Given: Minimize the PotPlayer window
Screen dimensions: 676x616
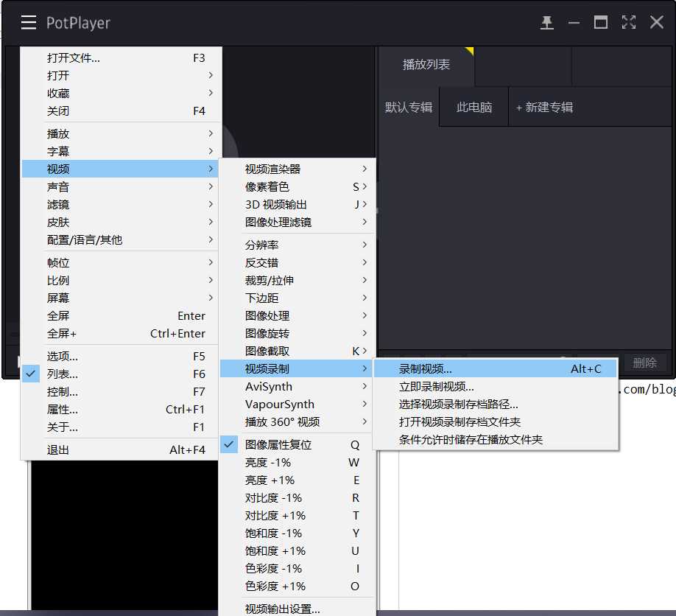Looking at the screenshot, I should [574, 22].
